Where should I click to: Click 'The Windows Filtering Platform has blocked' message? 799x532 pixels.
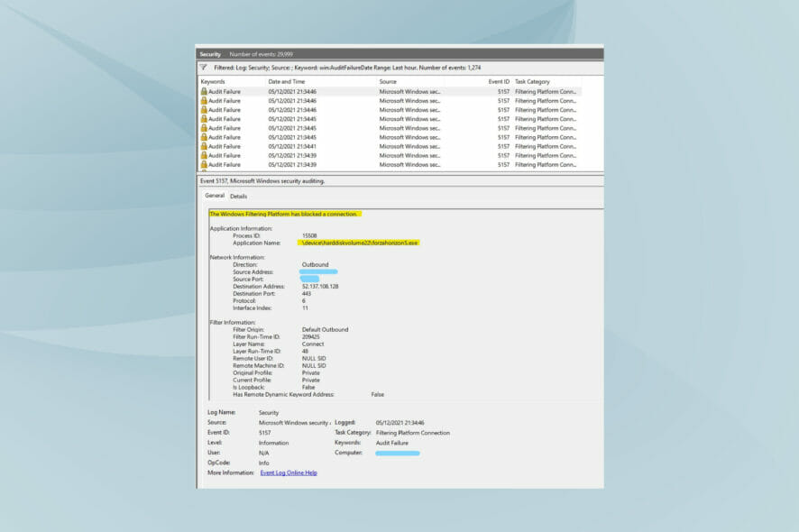[284, 214]
